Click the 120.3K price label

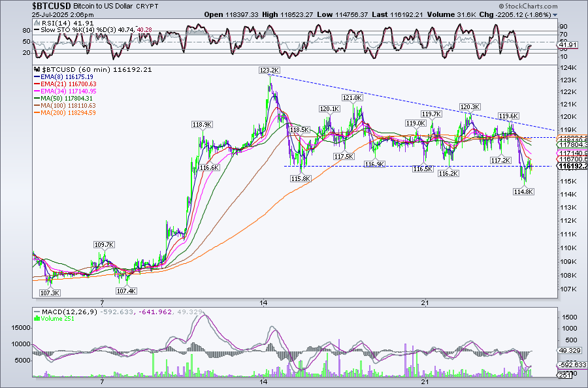(x=470, y=107)
